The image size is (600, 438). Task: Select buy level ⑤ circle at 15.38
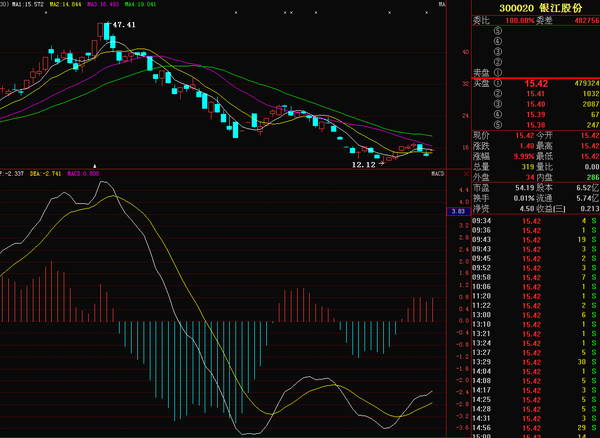[497, 125]
